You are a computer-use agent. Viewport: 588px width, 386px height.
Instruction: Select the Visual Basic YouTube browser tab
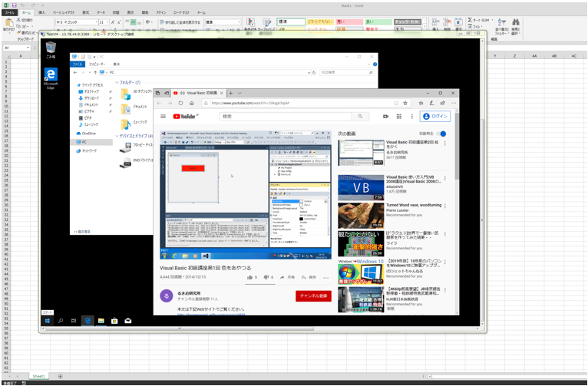tap(198, 94)
